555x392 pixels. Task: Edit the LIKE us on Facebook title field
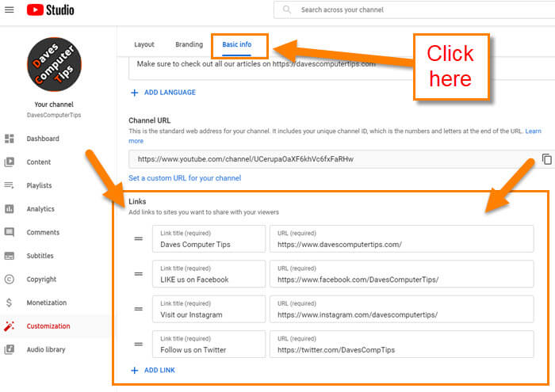click(x=209, y=274)
